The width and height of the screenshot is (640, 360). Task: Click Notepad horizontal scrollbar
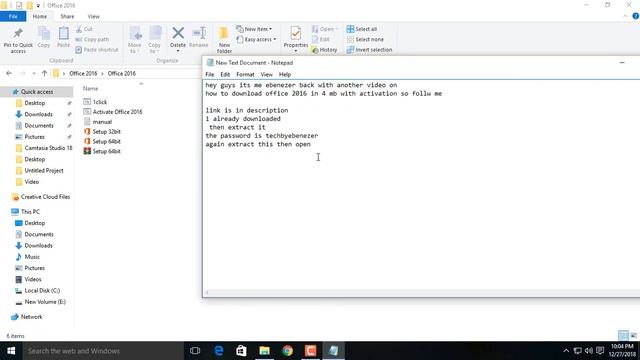click(422, 292)
